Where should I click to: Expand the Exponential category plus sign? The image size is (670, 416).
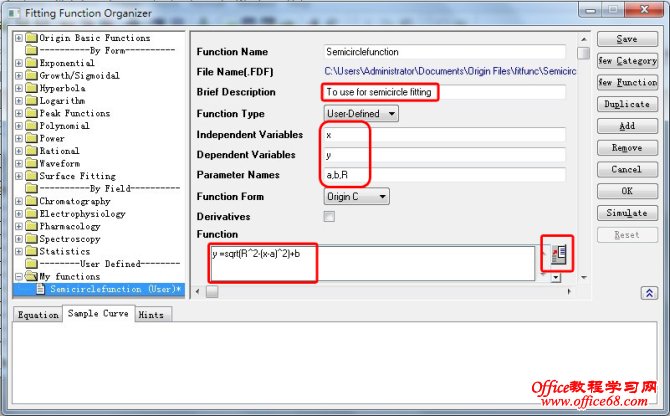pos(19,63)
